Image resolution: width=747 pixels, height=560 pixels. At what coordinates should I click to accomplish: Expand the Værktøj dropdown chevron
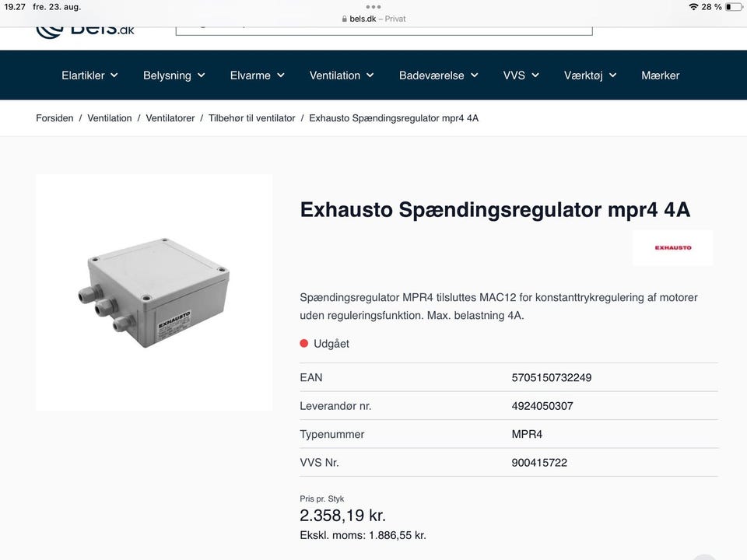(613, 75)
